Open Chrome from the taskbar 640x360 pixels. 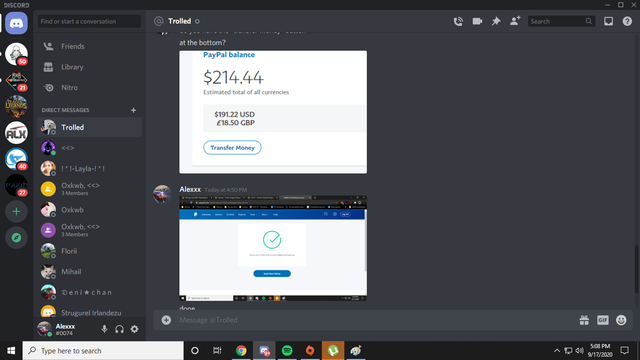click(241, 351)
